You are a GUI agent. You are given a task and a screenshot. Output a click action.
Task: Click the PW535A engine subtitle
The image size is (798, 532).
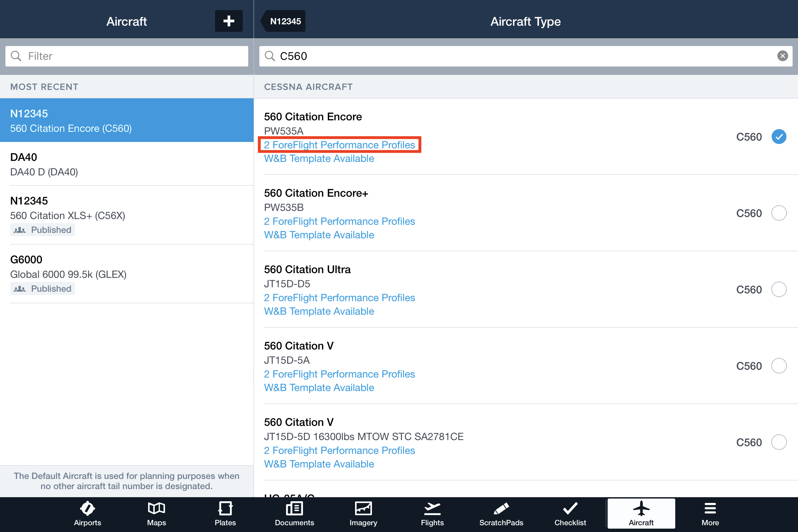284,131
